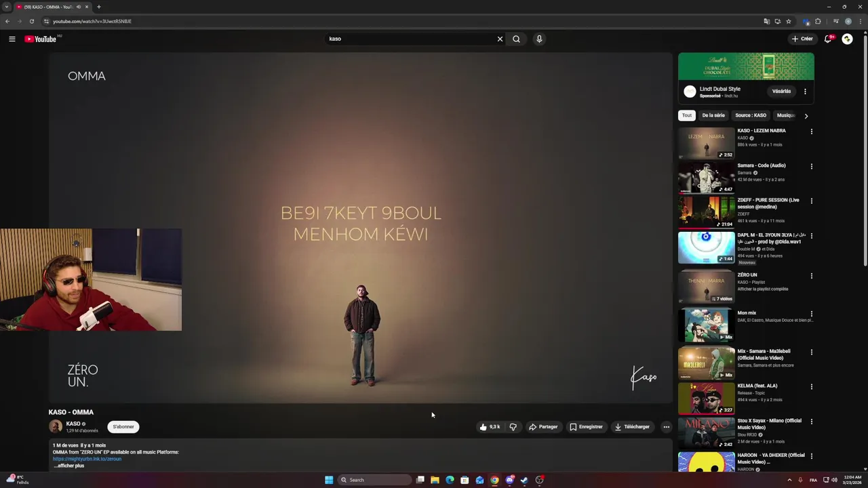Open KASO - LEZEM NABRA thumbnail

tap(706, 143)
